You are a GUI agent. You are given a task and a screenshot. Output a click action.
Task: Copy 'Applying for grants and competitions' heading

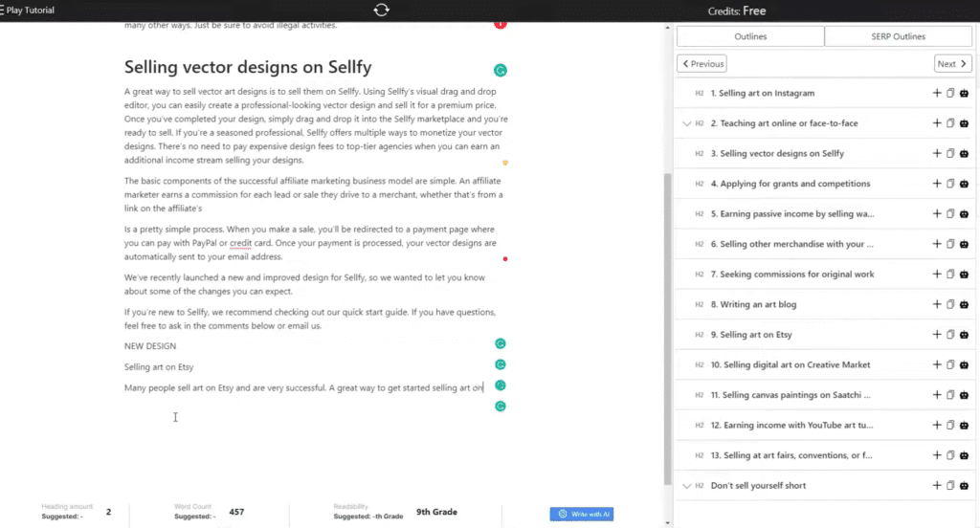950,184
